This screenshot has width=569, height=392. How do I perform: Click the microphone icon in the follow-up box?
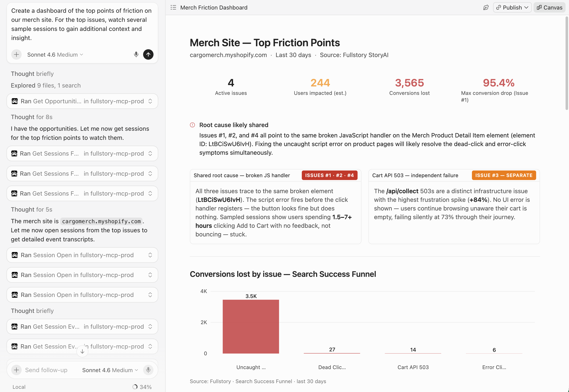point(148,370)
